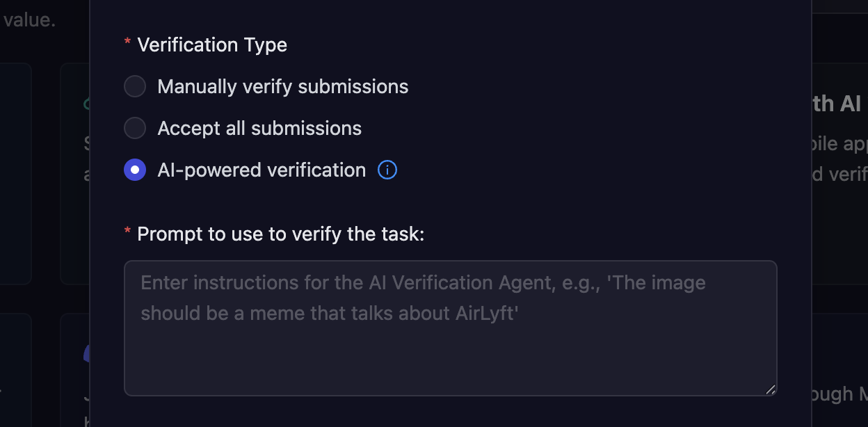Click the red asterisk before the Prompt label
The height and width of the screenshot is (427, 868).
point(127,232)
